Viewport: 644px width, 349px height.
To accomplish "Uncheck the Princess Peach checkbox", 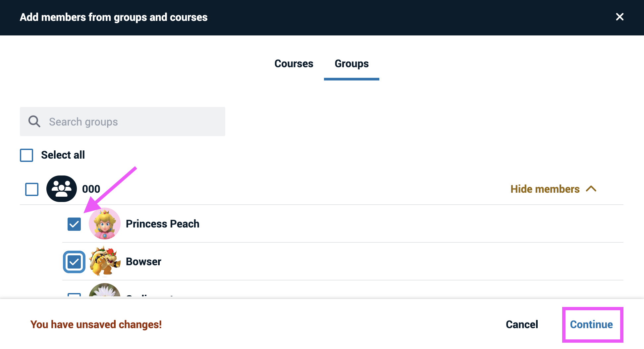I will pos(74,224).
